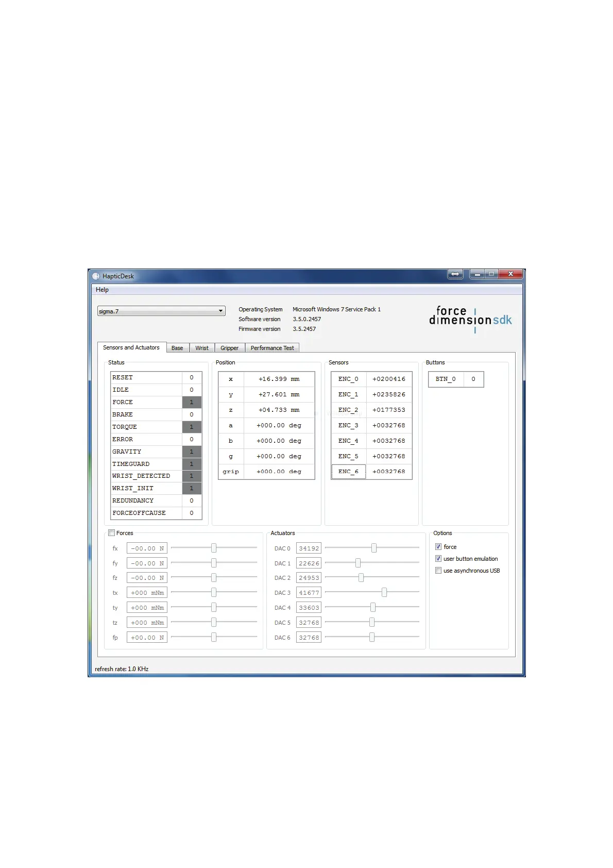This screenshot has width=613, height=868.
Task: Click the RESET status row
Action: pos(156,377)
